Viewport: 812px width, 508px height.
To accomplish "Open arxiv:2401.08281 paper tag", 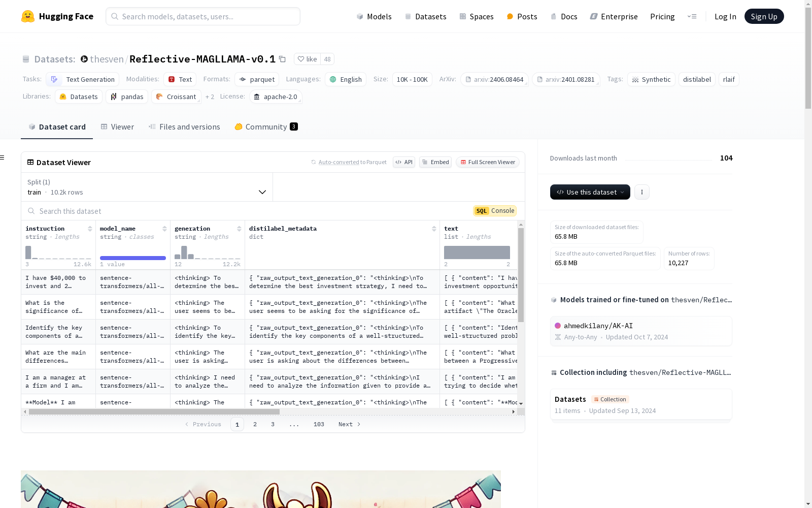I will (x=566, y=79).
